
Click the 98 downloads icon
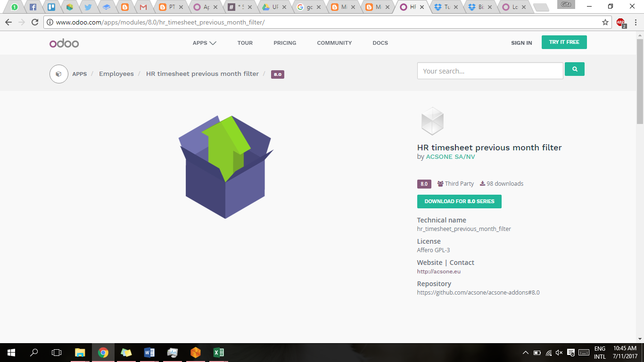coord(482,184)
